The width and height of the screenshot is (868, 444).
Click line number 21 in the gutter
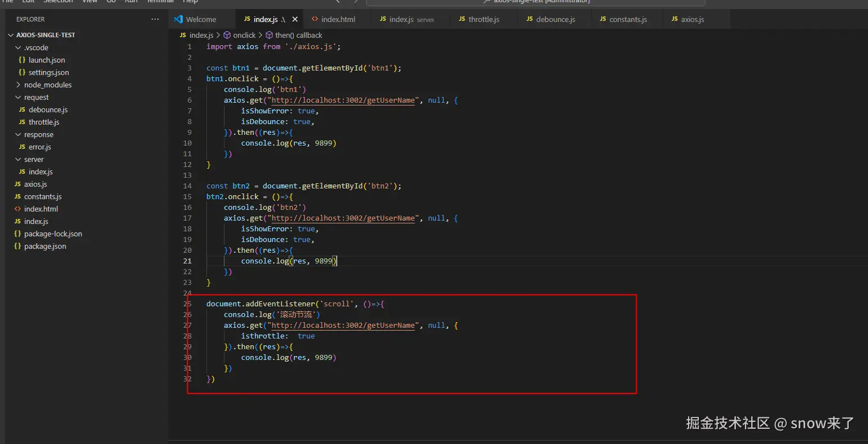coord(187,261)
